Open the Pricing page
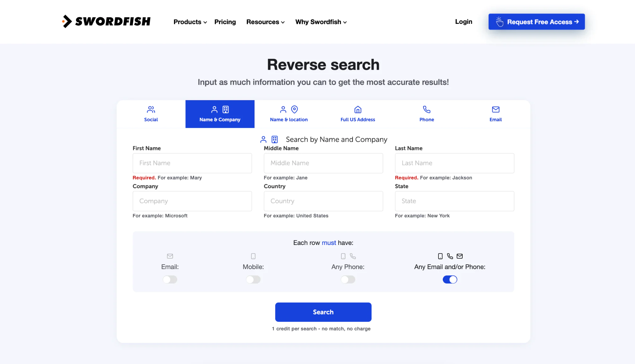Viewport: 635px width, 364px height. [225, 22]
